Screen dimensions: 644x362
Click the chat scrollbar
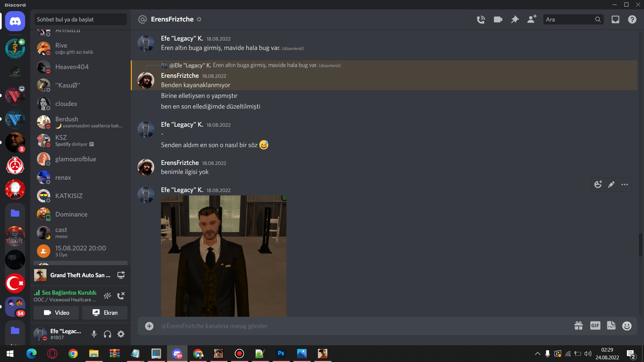click(x=640, y=245)
